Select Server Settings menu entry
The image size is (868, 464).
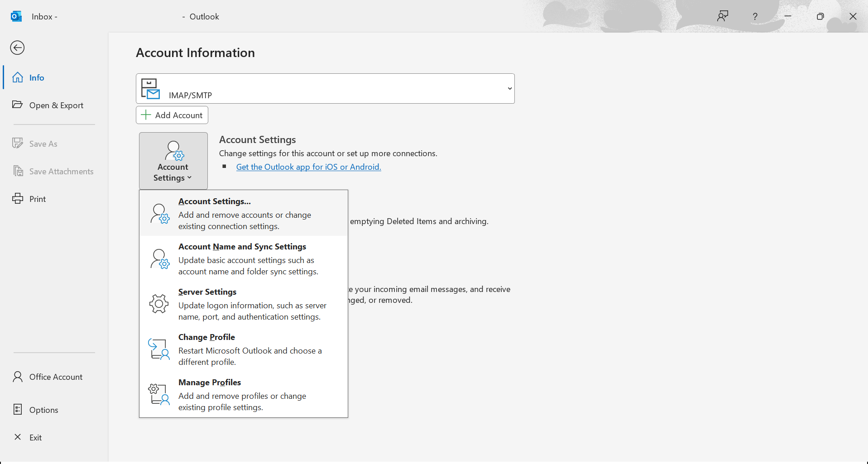tap(244, 304)
